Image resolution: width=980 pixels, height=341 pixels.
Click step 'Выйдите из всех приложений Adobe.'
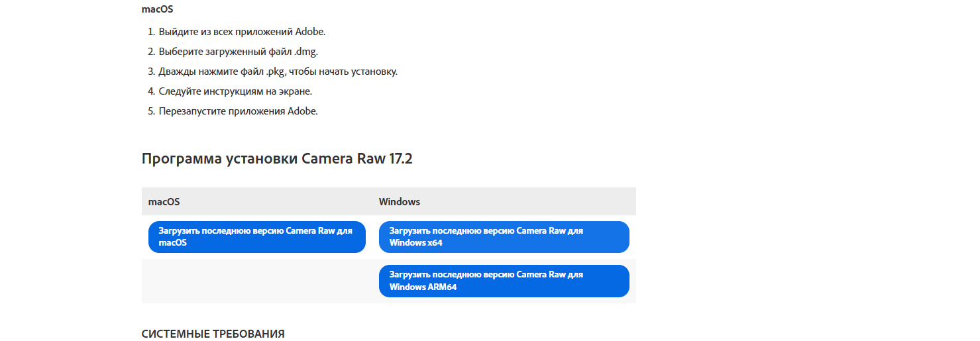coord(242,32)
